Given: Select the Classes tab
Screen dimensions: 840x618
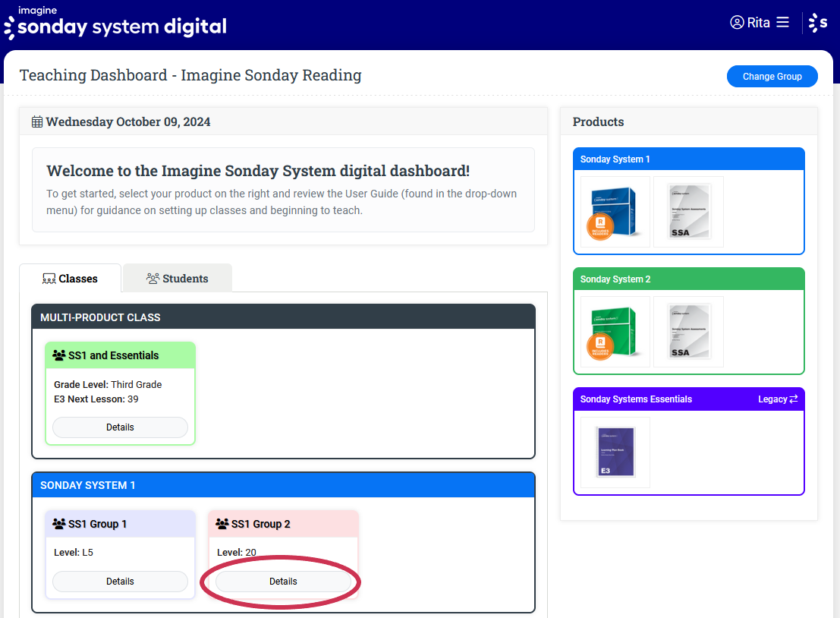Looking at the screenshot, I should pos(70,279).
